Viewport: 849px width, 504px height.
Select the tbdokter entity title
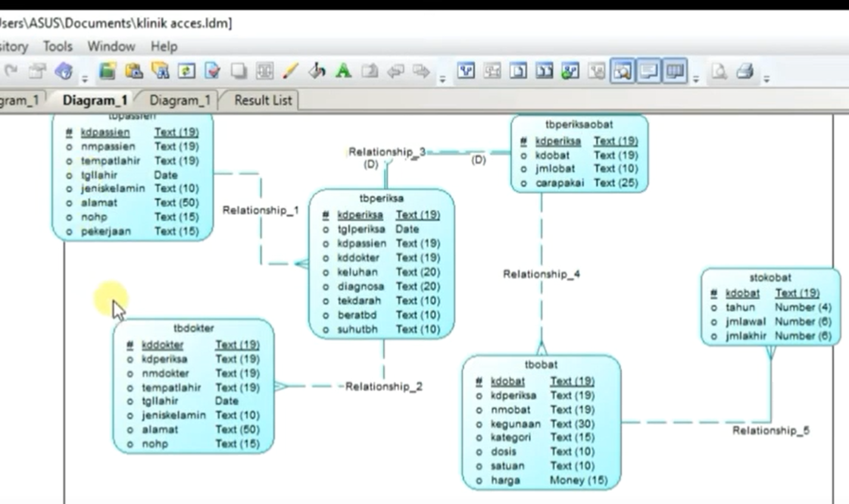(193, 328)
